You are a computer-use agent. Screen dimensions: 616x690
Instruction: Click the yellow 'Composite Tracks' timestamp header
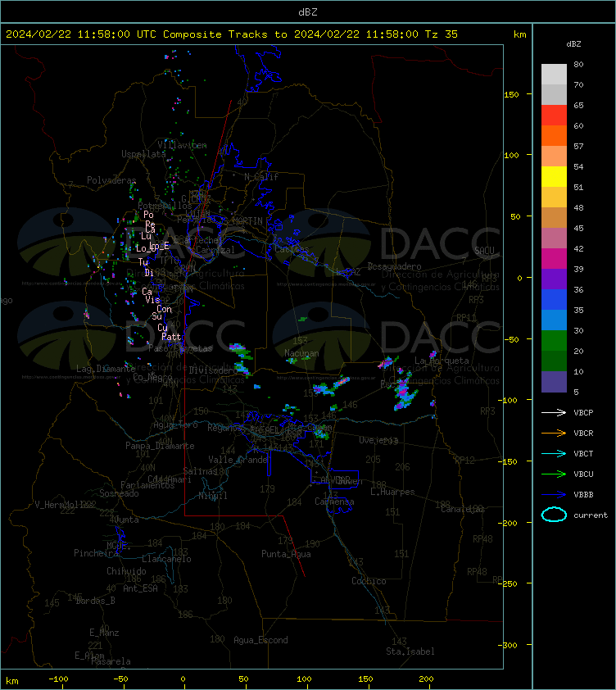[232, 34]
